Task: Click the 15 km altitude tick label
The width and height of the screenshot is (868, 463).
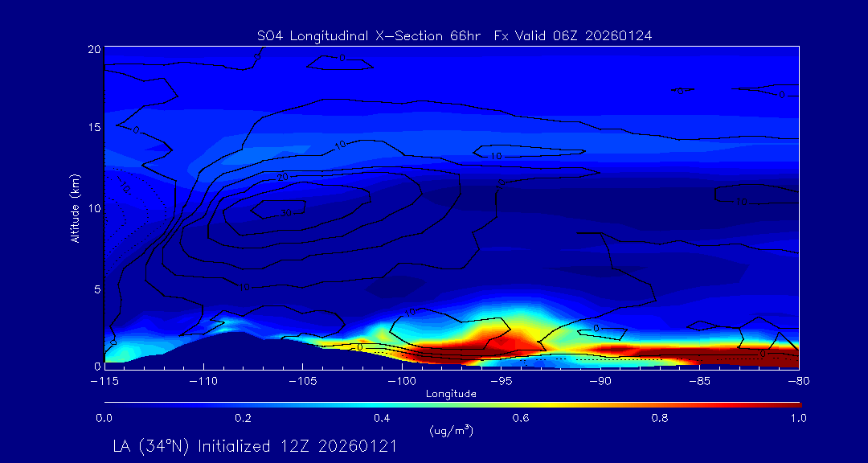Action: click(92, 128)
